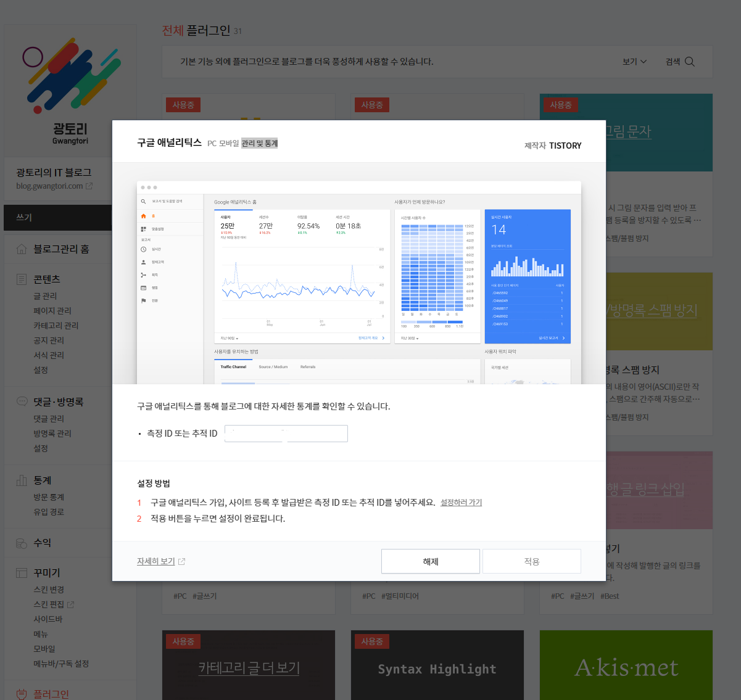Open 서식 관리 menu item
Screen dimensions: 741x700
[49, 355]
